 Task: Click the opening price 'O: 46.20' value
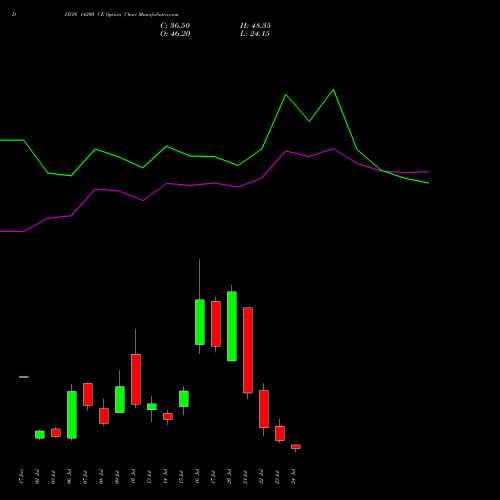175,34
